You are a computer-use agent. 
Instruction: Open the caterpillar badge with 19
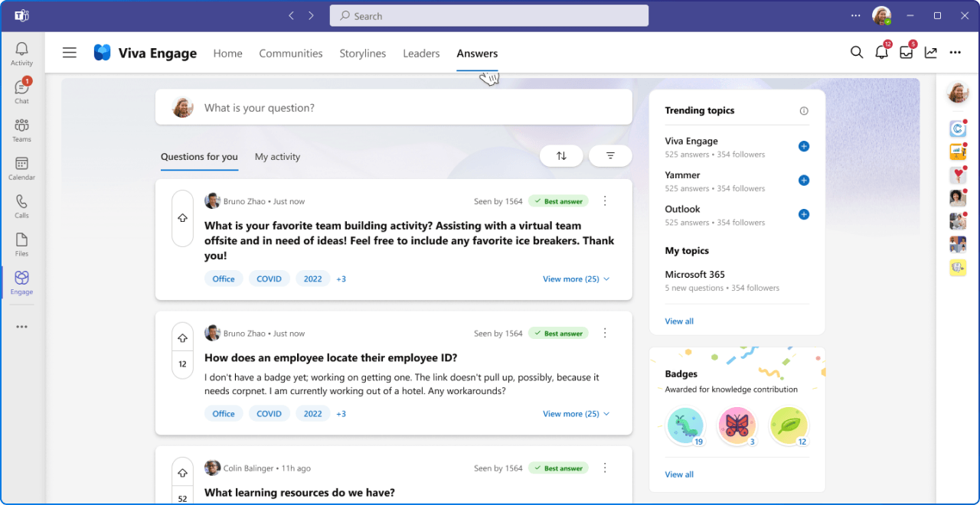(x=685, y=426)
